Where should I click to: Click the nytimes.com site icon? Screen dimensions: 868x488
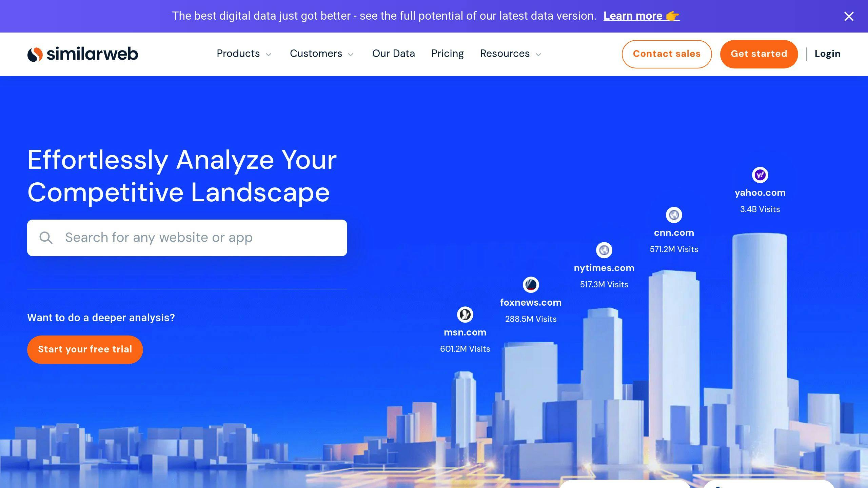tap(604, 250)
